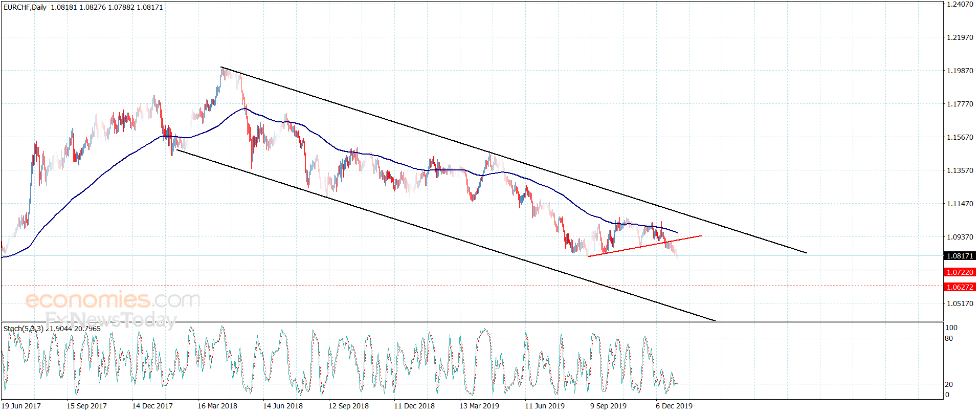This screenshot has width=980, height=413.
Task: Select the 13 Mar 2019 date label
Action: 479,406
